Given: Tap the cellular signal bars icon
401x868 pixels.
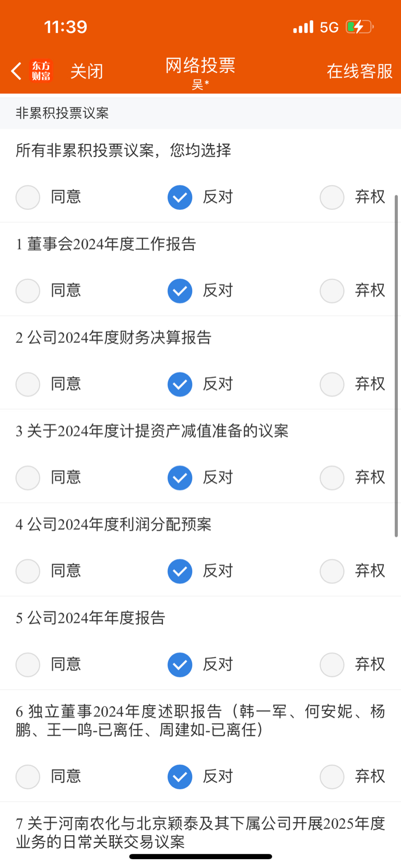Looking at the screenshot, I should tap(303, 27).
